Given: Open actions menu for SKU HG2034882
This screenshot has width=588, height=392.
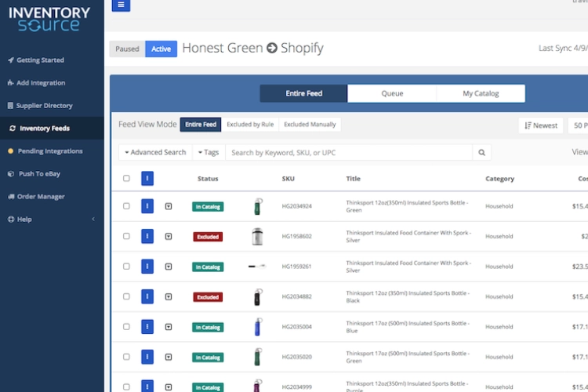Looking at the screenshot, I should pyautogui.click(x=147, y=296).
